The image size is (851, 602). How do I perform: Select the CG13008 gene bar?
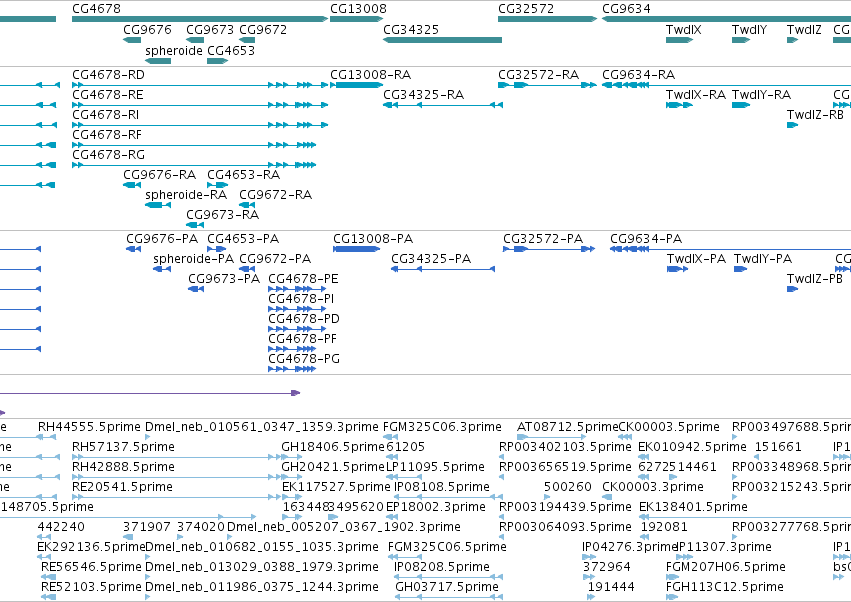[356, 20]
